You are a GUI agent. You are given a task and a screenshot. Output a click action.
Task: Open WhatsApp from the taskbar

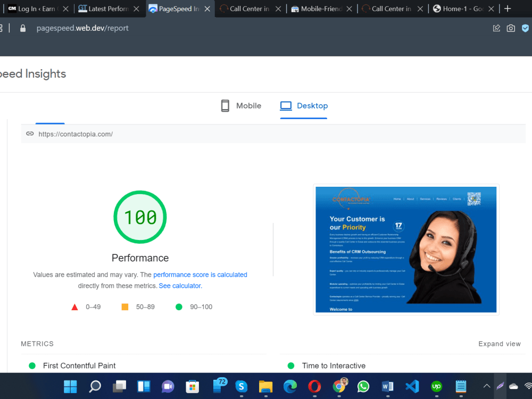tap(363, 386)
